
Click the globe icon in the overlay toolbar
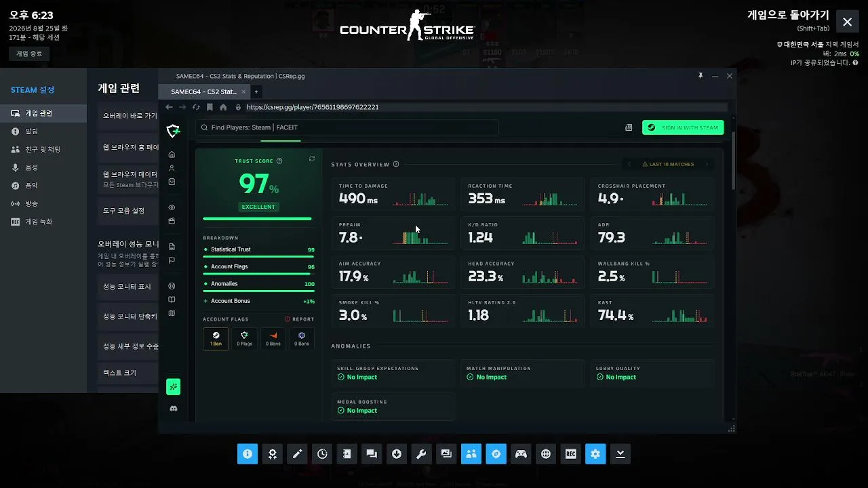click(546, 454)
